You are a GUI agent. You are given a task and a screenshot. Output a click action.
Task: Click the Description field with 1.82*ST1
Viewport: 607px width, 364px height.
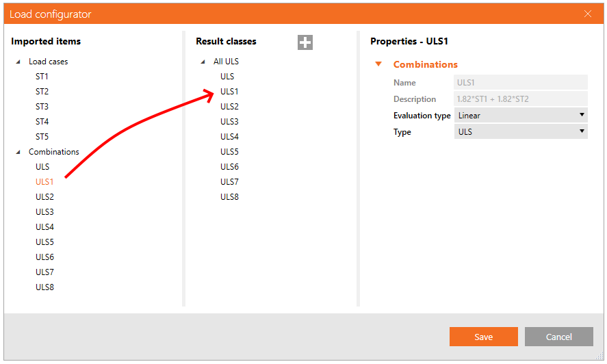click(521, 99)
